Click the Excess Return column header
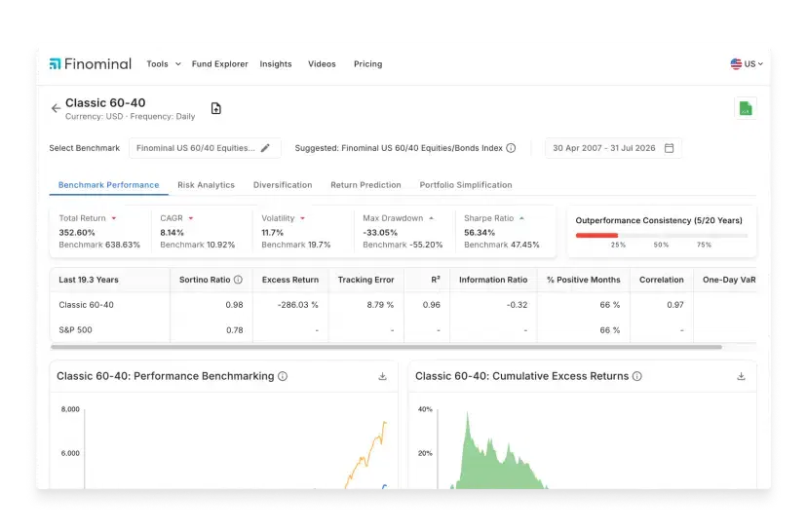Viewport: 807px width, 532px height. [290, 280]
